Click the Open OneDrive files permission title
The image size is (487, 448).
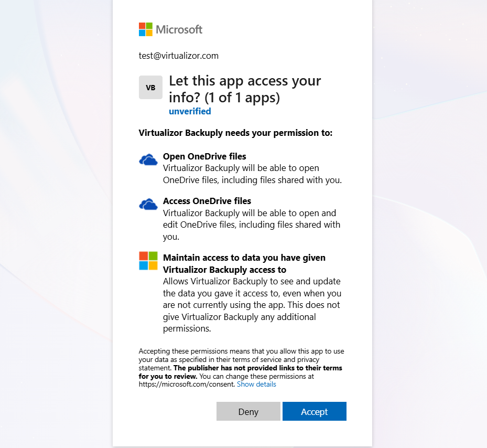click(204, 156)
